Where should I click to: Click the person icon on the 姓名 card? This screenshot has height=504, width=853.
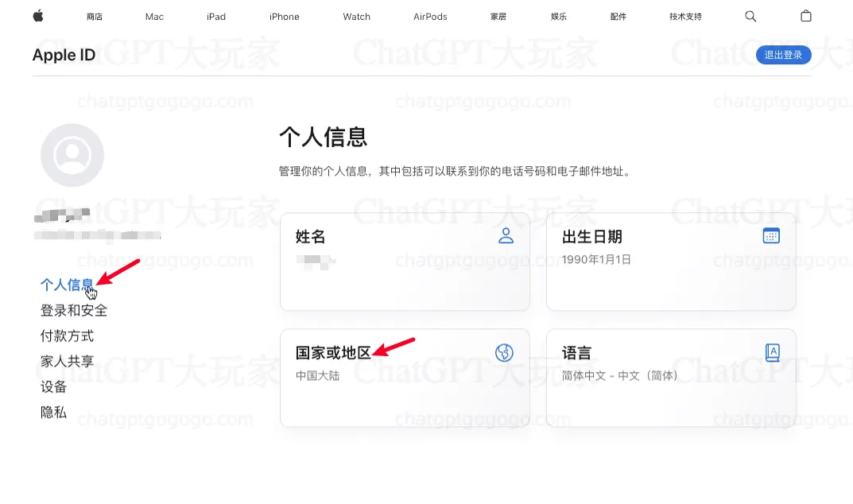coord(506,235)
